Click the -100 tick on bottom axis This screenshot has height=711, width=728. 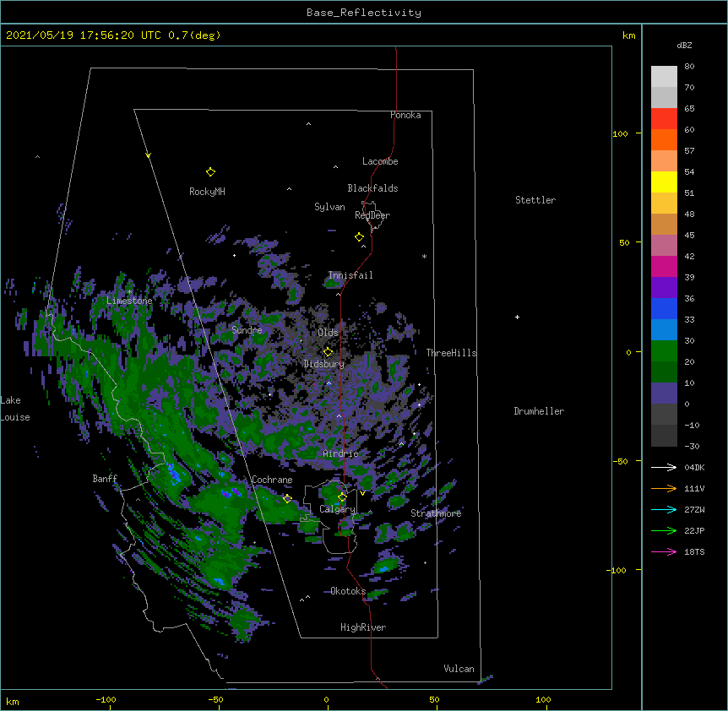click(x=106, y=699)
